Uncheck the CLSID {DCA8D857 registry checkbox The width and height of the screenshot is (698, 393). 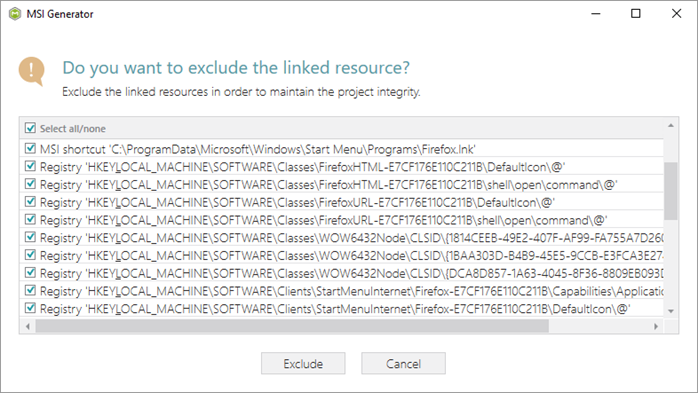coord(30,272)
